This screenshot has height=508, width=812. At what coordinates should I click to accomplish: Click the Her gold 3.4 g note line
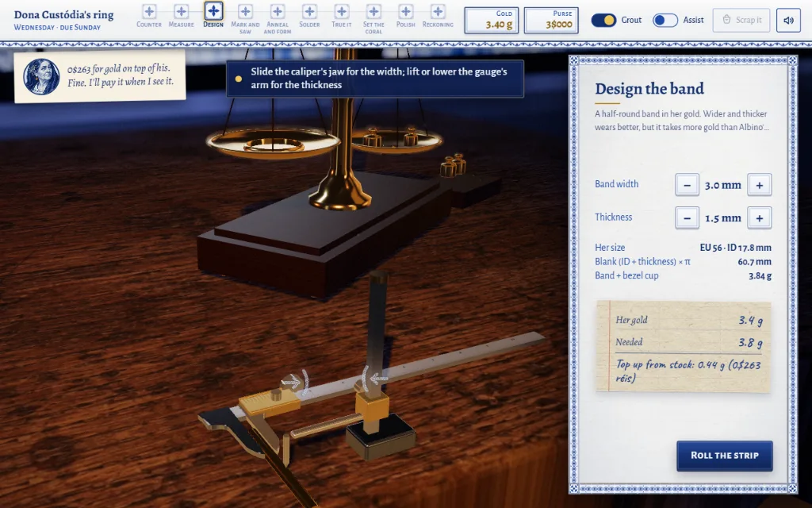[689, 320]
